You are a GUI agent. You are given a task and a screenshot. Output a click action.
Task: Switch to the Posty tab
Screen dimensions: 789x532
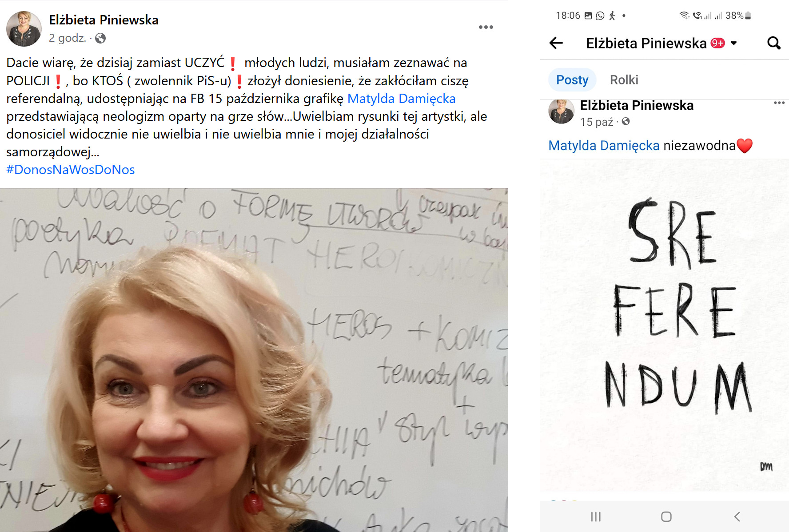click(x=572, y=80)
